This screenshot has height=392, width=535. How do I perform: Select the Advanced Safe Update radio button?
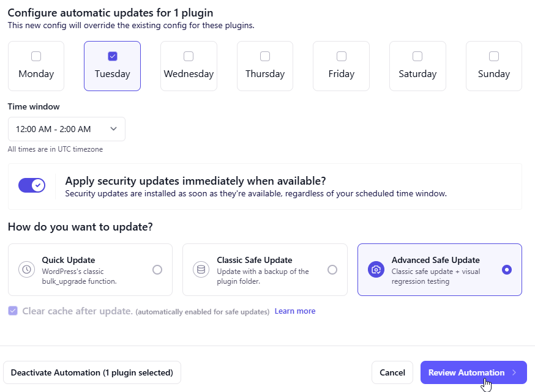(x=507, y=270)
